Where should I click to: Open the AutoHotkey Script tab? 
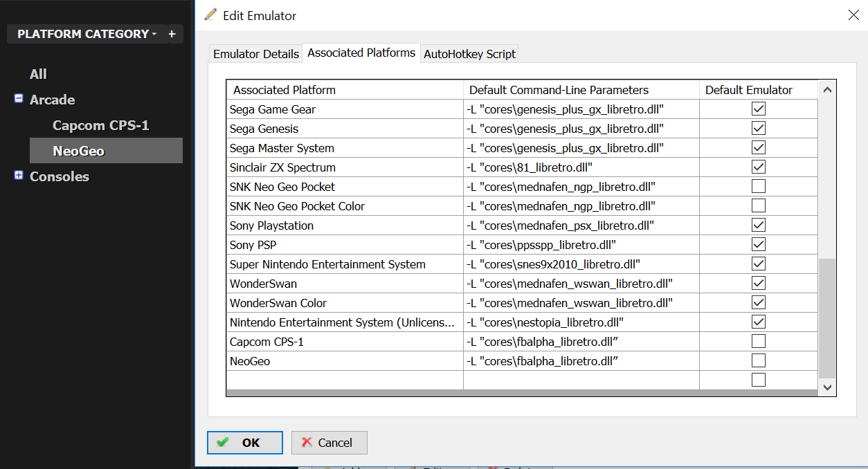tap(469, 54)
